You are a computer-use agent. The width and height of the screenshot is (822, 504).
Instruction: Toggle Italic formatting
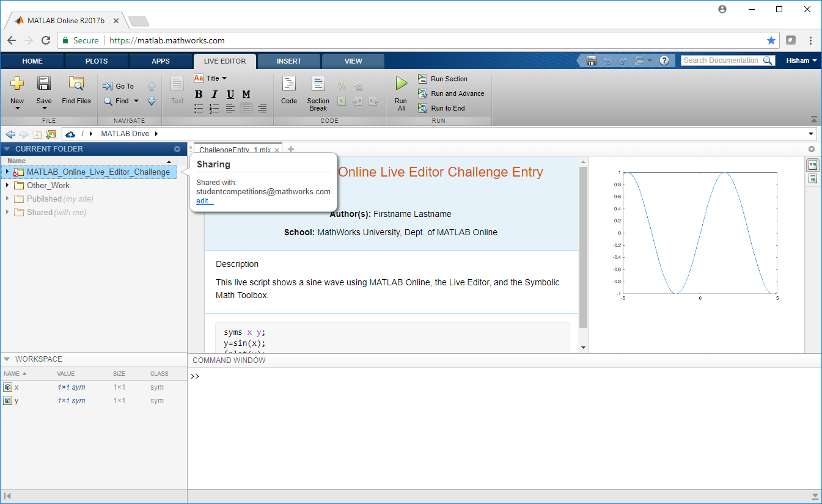215,94
